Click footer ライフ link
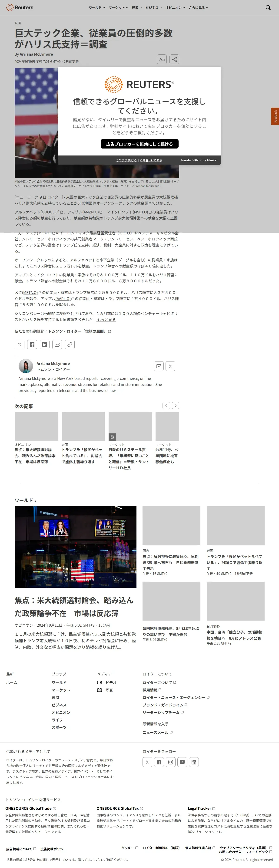 (x=57, y=720)
